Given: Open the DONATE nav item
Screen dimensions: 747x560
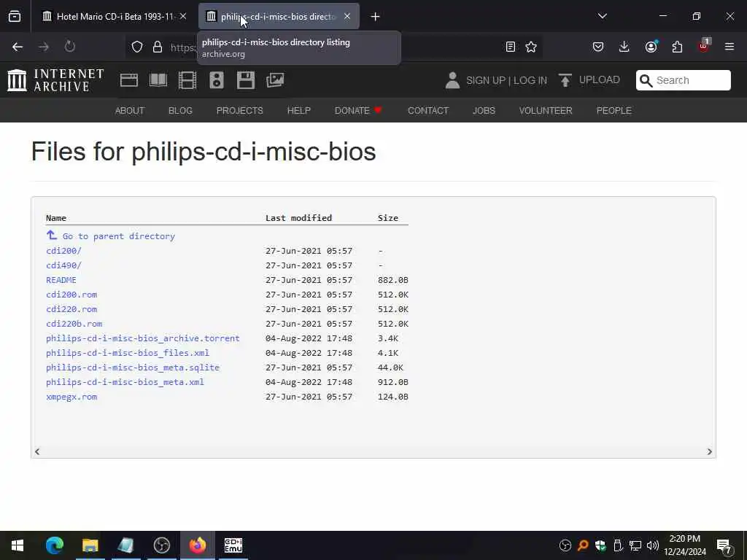Looking at the screenshot, I should [358, 111].
